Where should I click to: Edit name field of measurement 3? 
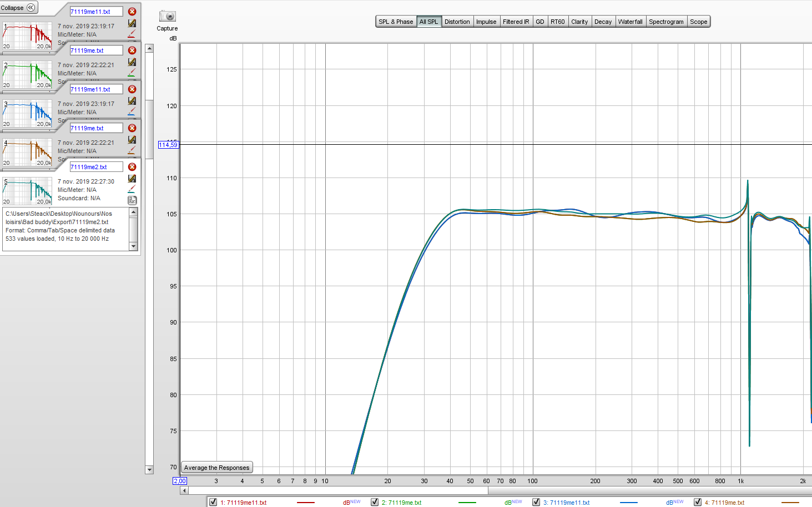(x=96, y=89)
